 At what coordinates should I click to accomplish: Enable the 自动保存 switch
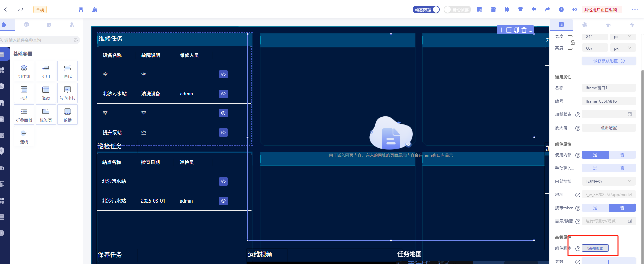(x=457, y=10)
